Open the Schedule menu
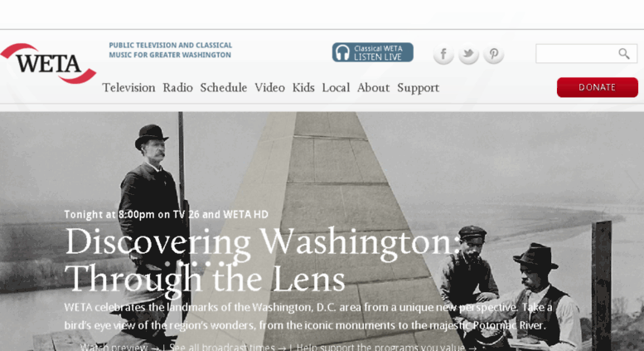The width and height of the screenshot is (644, 351). pos(224,88)
